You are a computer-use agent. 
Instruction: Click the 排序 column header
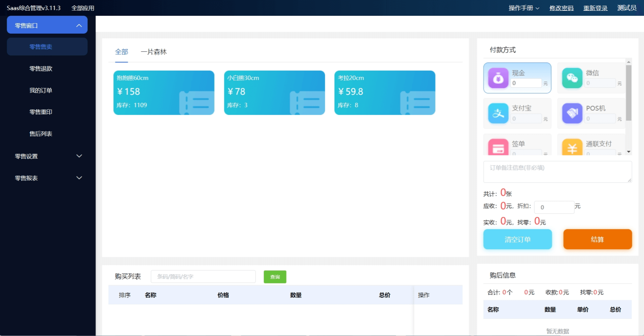pyautogui.click(x=125, y=295)
